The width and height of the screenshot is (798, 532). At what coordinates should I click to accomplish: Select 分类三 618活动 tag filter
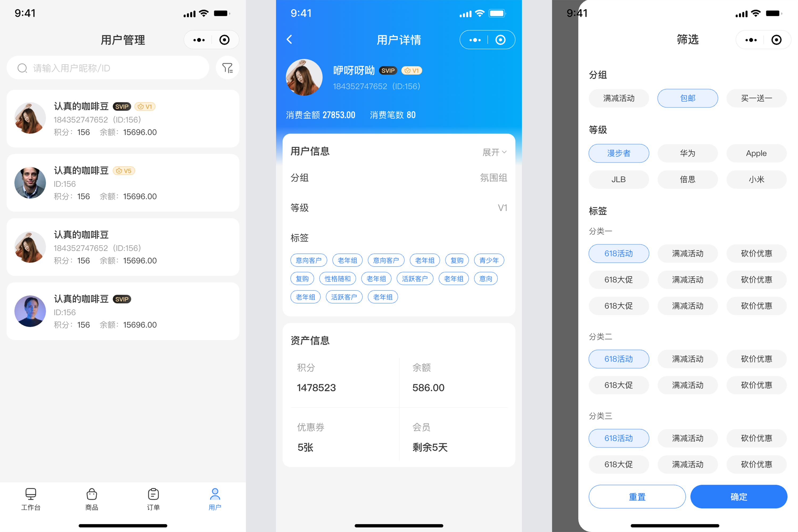point(618,438)
